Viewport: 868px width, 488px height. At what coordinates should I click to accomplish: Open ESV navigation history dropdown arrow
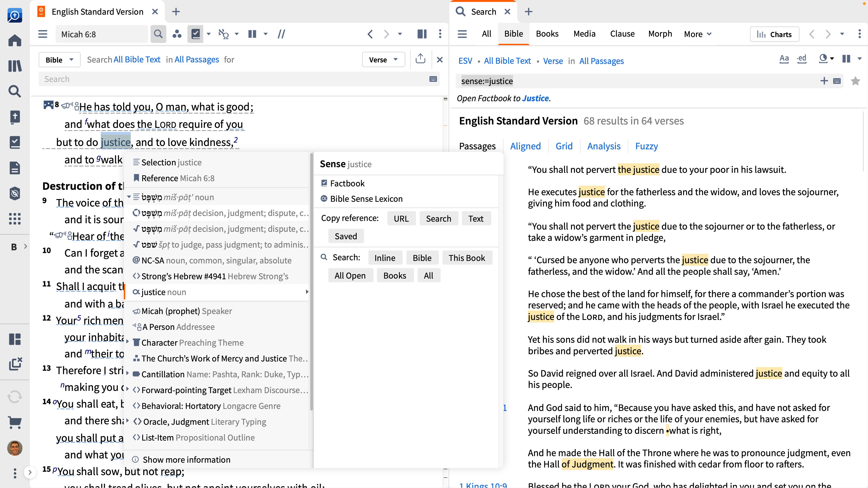coord(400,34)
